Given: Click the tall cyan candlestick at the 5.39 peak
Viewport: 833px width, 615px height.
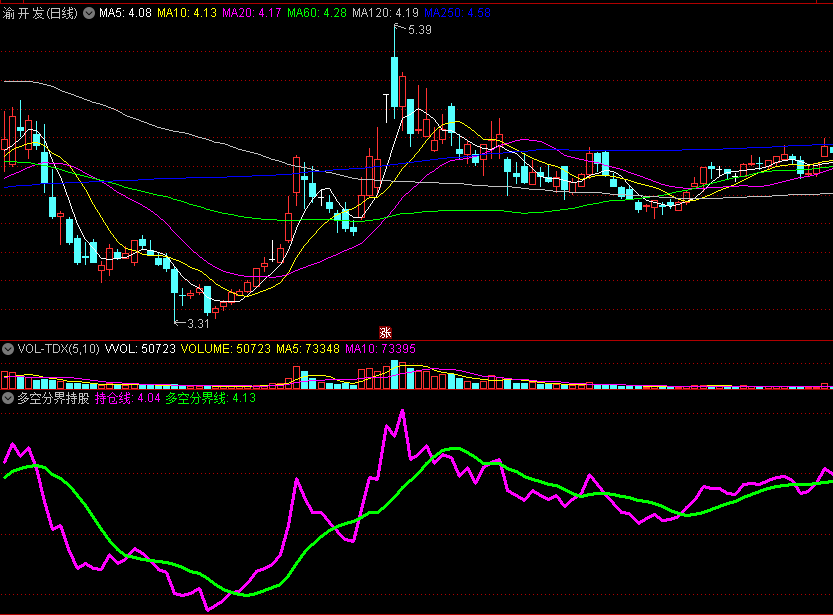Looking at the screenshot, I should [395, 82].
